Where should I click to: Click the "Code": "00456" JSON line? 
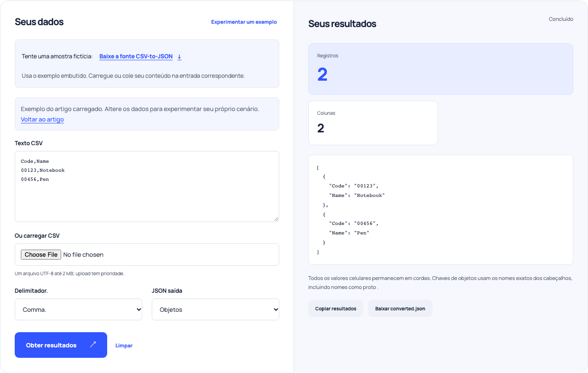coord(354,224)
